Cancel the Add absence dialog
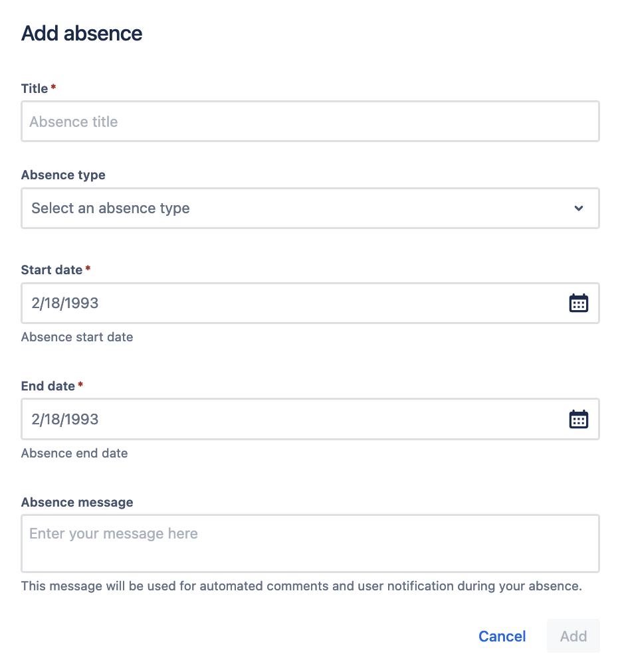Screen dimensions: 622x672 coord(502,636)
